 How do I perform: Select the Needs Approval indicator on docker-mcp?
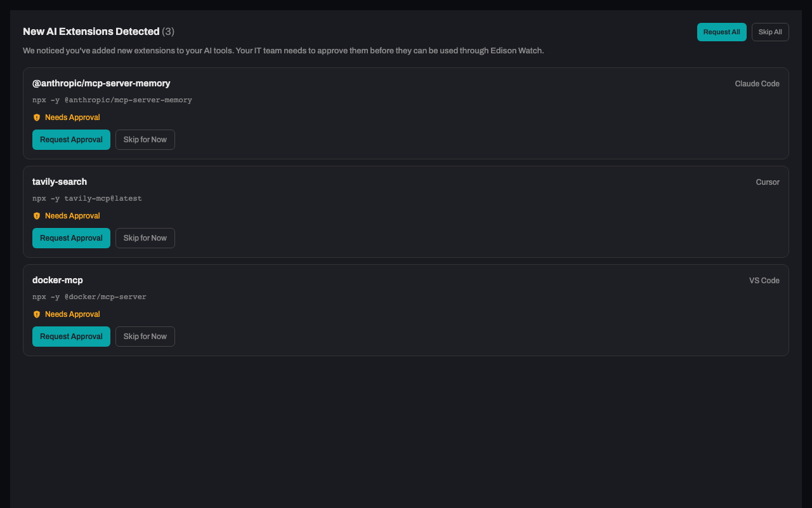tap(73, 314)
